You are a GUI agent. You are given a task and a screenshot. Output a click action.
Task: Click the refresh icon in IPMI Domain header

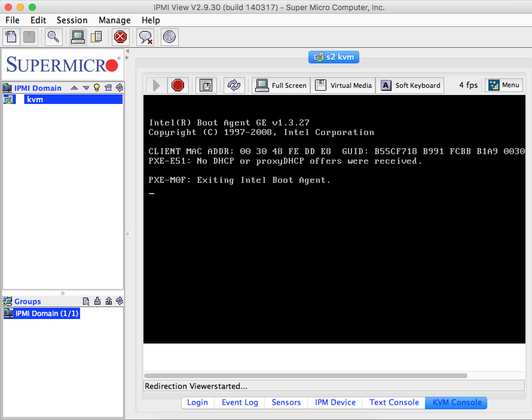tap(120, 88)
